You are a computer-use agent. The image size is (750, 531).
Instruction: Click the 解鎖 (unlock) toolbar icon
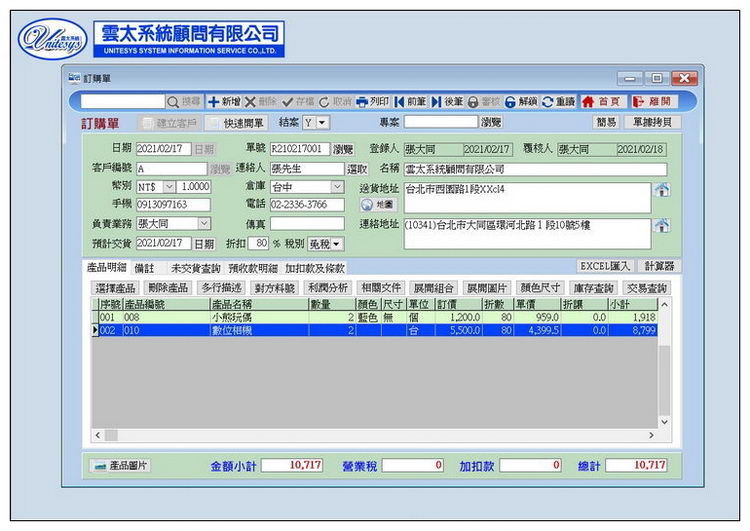(x=521, y=102)
